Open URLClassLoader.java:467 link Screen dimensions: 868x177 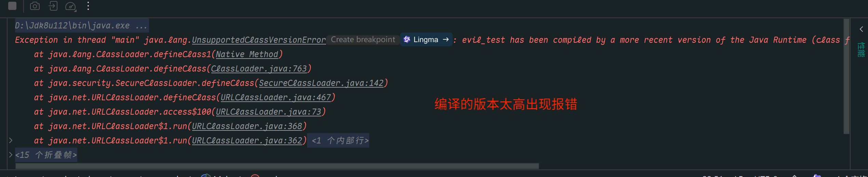pos(276,98)
